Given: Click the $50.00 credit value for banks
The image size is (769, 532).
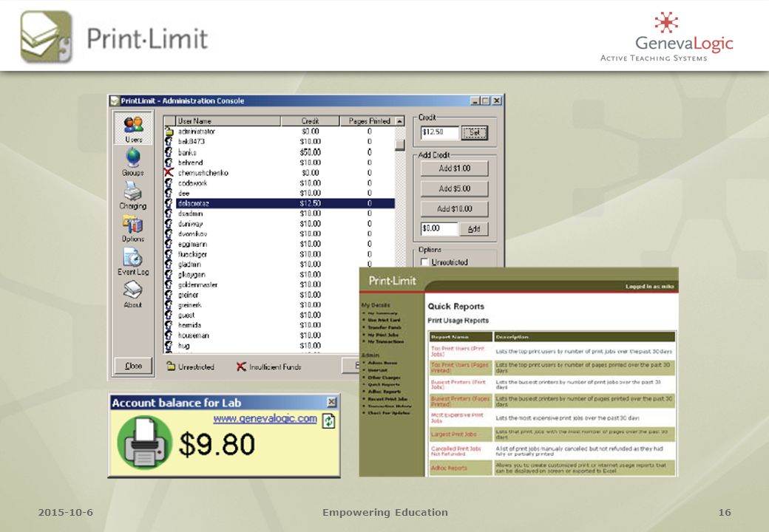Looking at the screenshot, I should pos(310,152).
